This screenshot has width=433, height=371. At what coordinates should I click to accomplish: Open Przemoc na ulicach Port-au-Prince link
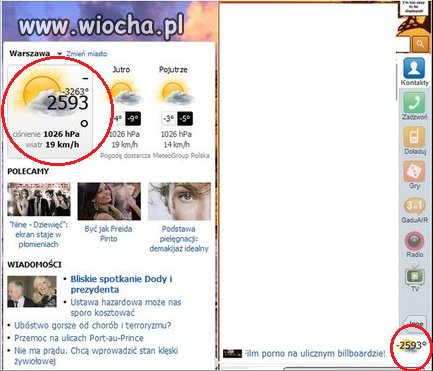(x=79, y=338)
